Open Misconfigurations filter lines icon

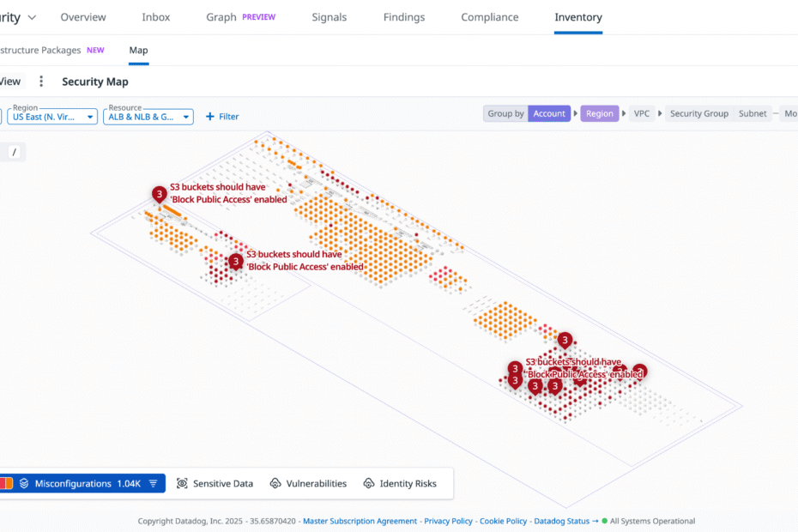(154, 484)
